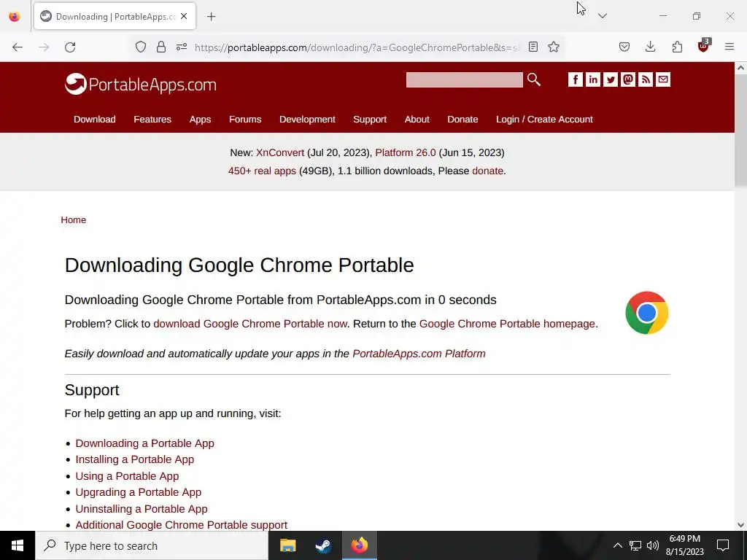Reload the page with the refresh icon
Screen dimensions: 747x560
pos(70,47)
